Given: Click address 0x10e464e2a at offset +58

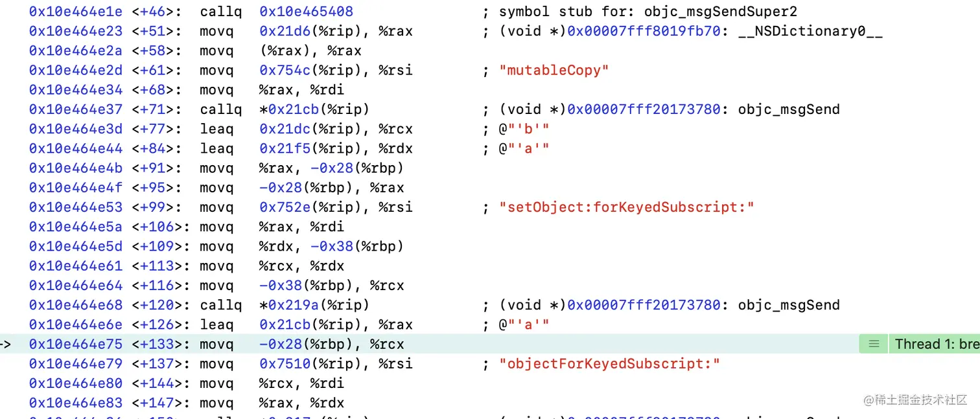Looking at the screenshot, I should (x=76, y=51).
